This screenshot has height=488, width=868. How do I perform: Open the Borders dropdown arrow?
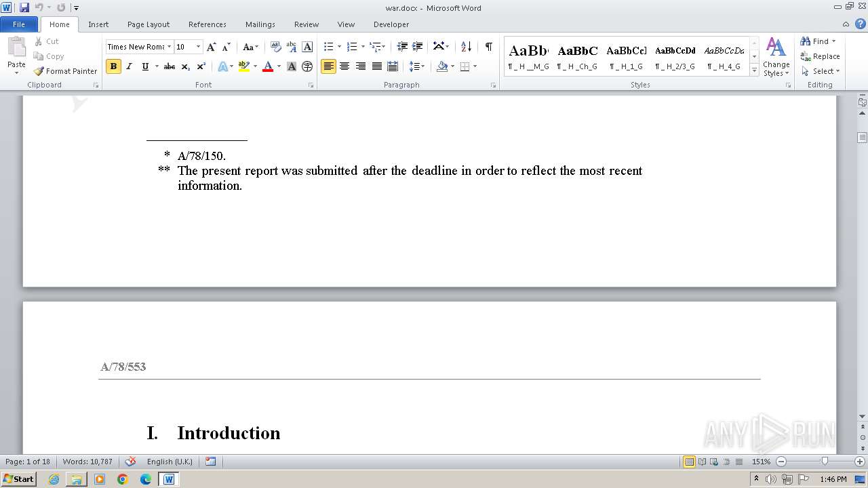475,66
